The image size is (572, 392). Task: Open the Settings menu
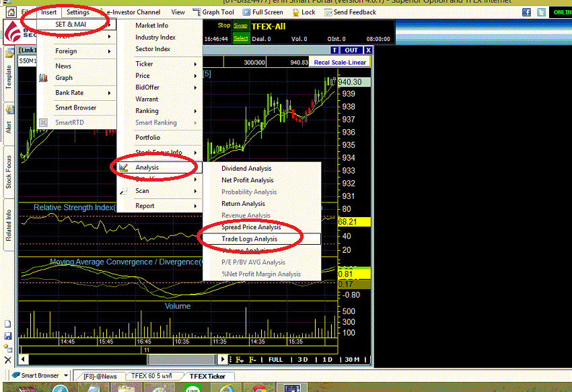(77, 12)
